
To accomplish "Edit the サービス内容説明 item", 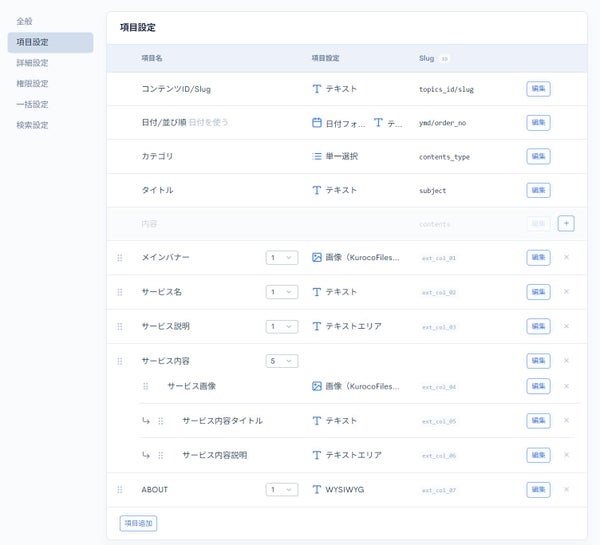I will click(x=538, y=455).
